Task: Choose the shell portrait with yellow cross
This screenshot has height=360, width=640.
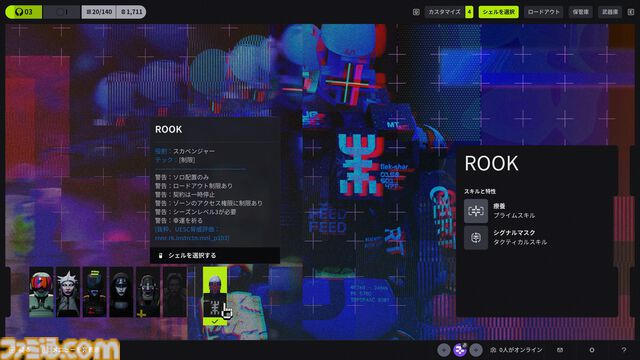Action: [148, 292]
